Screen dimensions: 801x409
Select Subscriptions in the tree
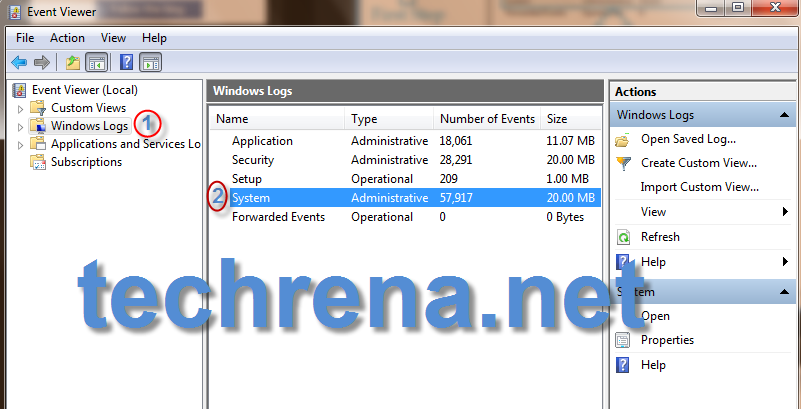click(86, 162)
